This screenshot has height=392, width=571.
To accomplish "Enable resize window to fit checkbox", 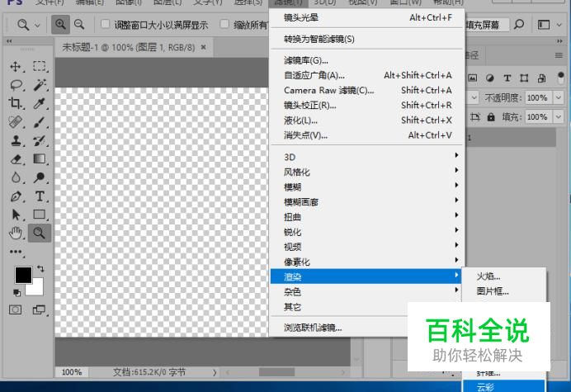I will coord(105,24).
